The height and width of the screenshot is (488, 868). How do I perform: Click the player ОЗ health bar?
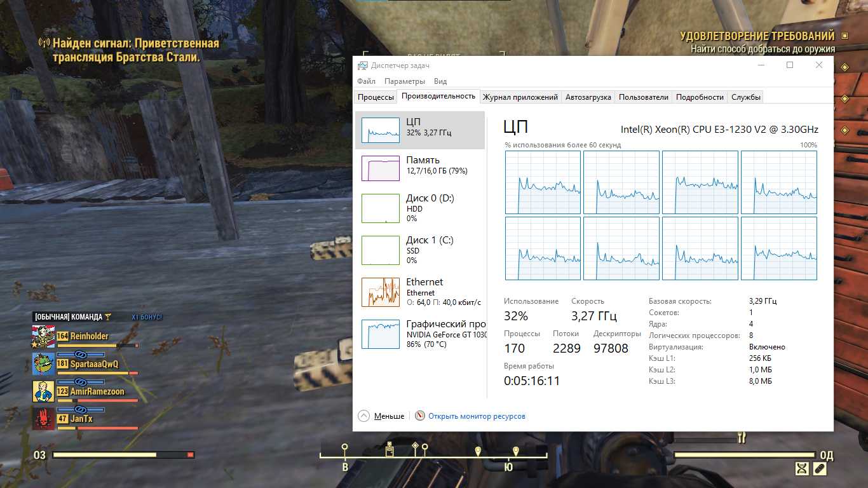tap(123, 455)
